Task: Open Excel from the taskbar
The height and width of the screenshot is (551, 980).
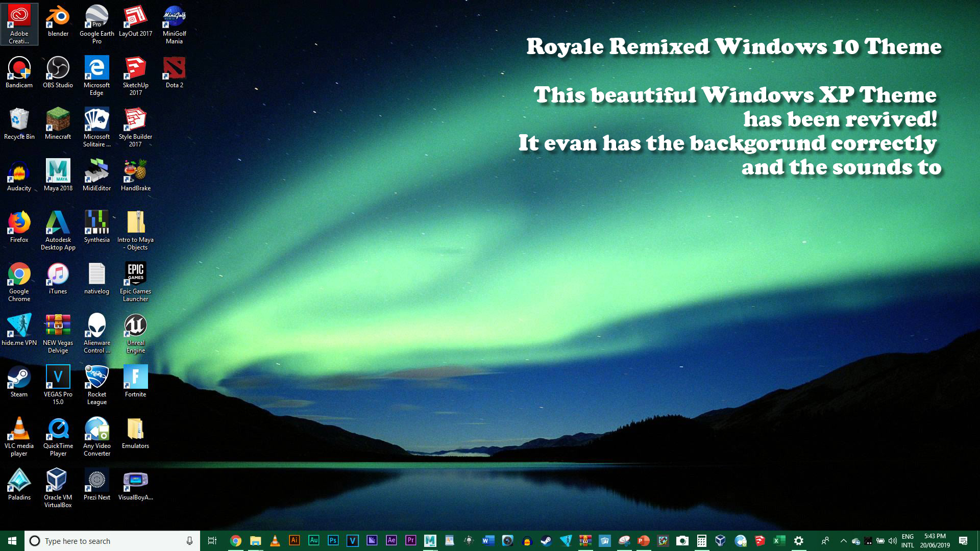Action: tap(778, 540)
